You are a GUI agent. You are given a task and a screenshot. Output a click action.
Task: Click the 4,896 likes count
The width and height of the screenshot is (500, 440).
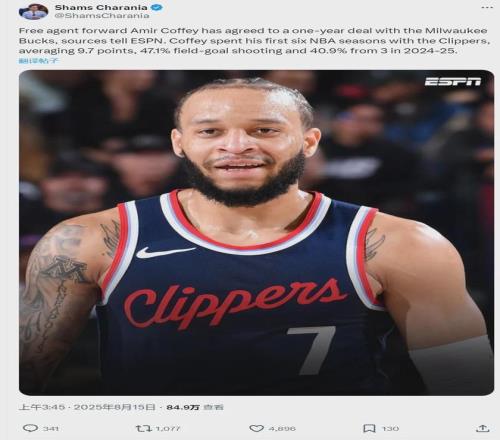tap(282, 429)
